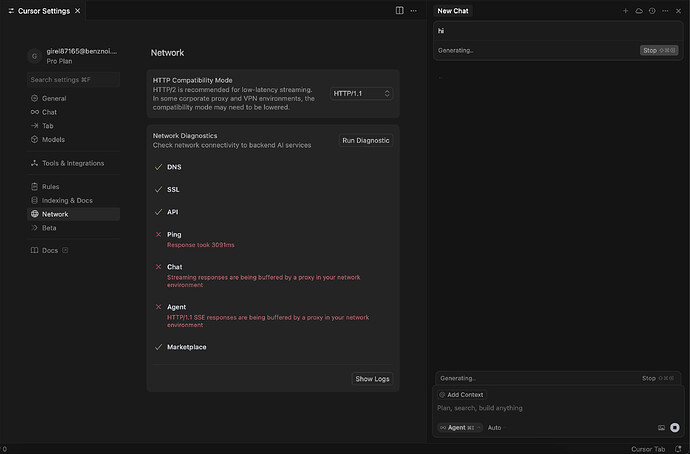The height and width of the screenshot is (454, 690).
Task: Click the 'hi' user message
Action: tap(441, 31)
